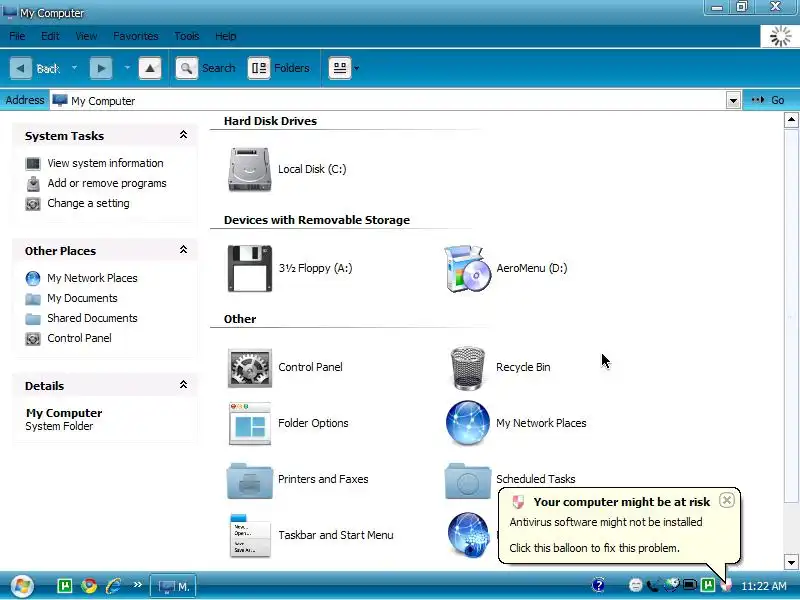Click the Address bar My Computer field
800x600 pixels.
coord(388,101)
